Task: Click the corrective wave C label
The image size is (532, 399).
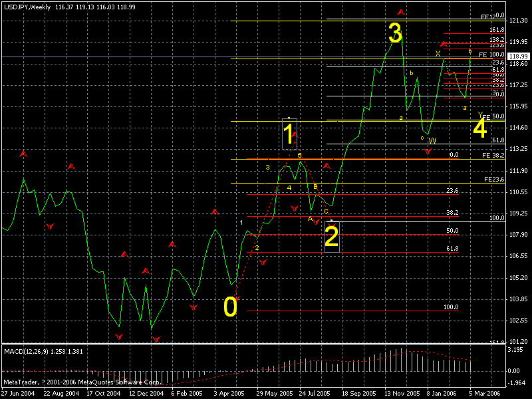Action: tap(326, 211)
